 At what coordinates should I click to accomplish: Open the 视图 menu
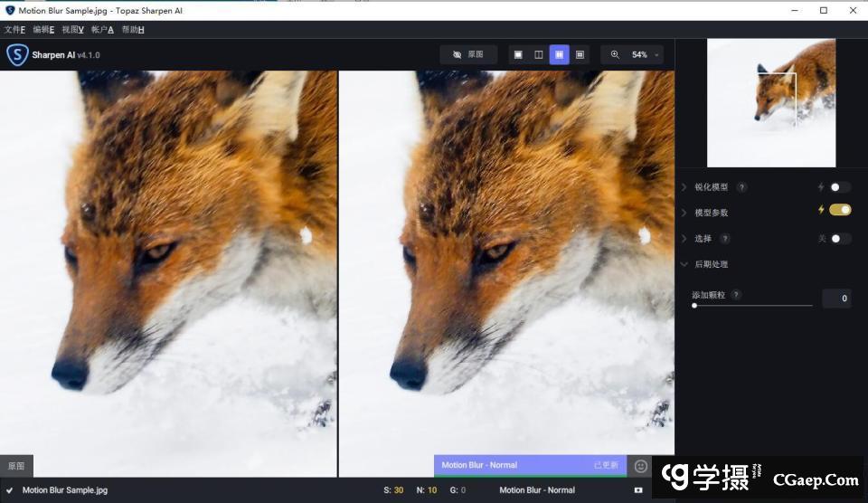[x=72, y=30]
